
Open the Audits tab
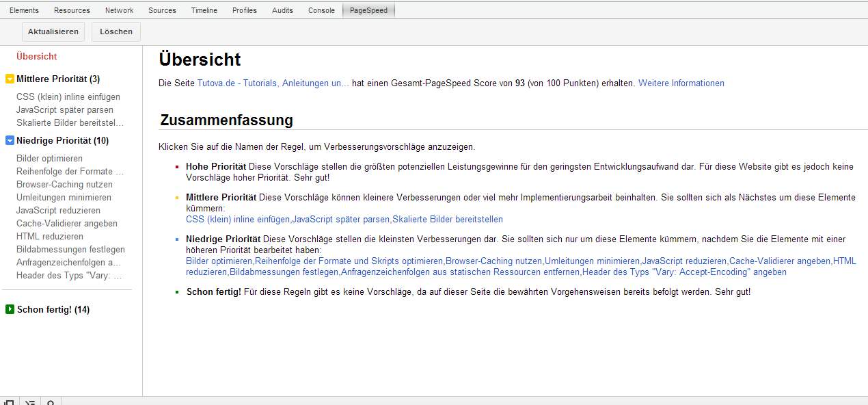[x=282, y=10]
